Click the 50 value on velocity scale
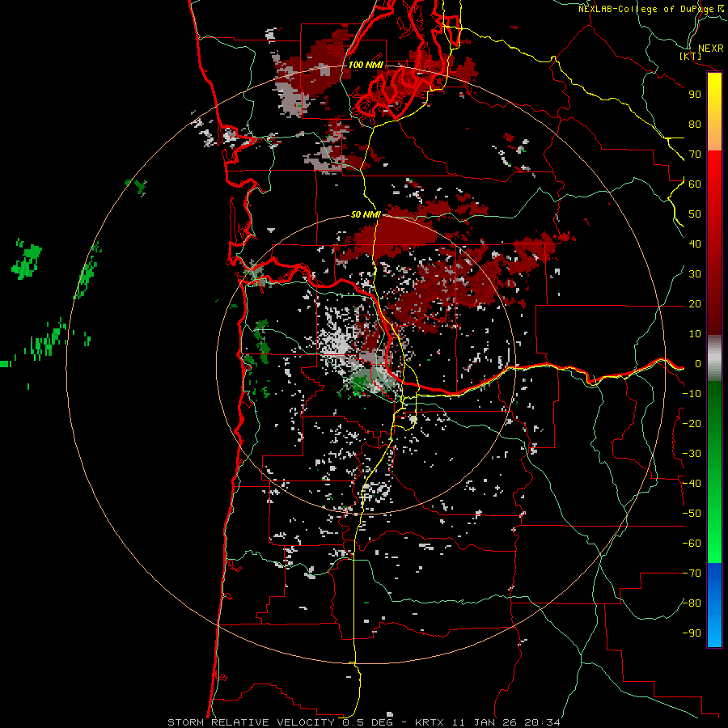The height and width of the screenshot is (728, 728). 695,214
